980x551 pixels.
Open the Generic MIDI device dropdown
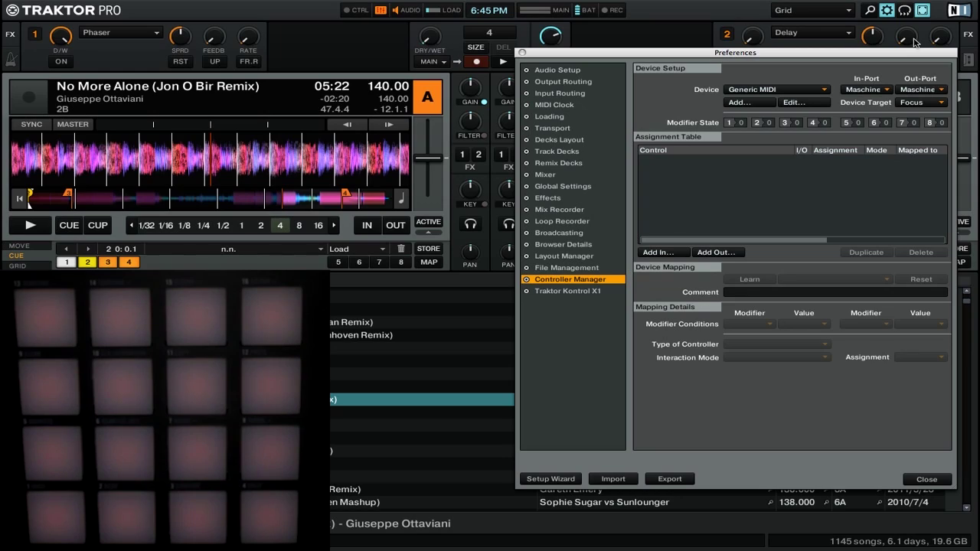pos(777,90)
